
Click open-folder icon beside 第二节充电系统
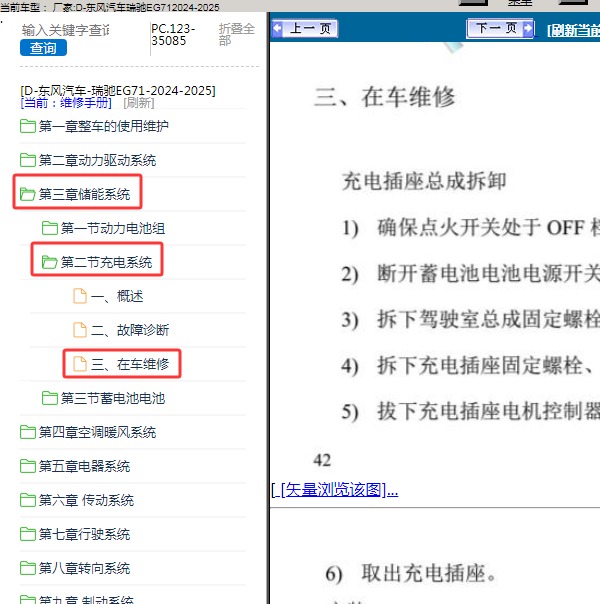pyautogui.click(x=50, y=262)
